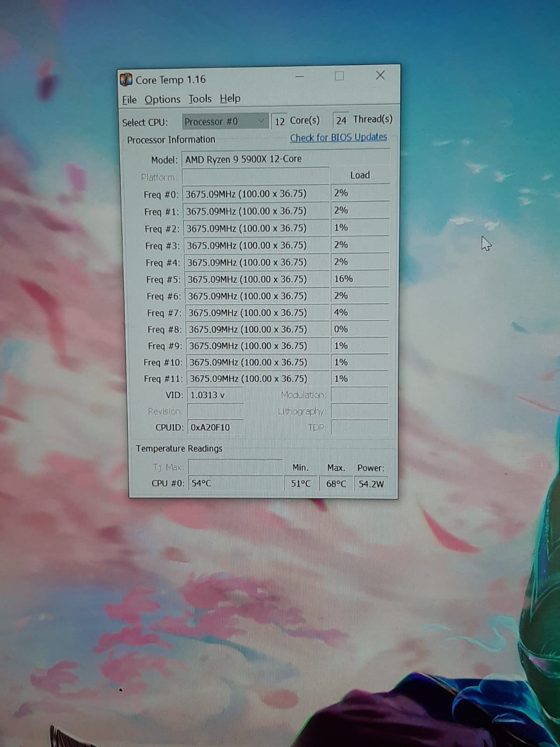
Task: Click the Power reading 54.2W
Action: 371,484
